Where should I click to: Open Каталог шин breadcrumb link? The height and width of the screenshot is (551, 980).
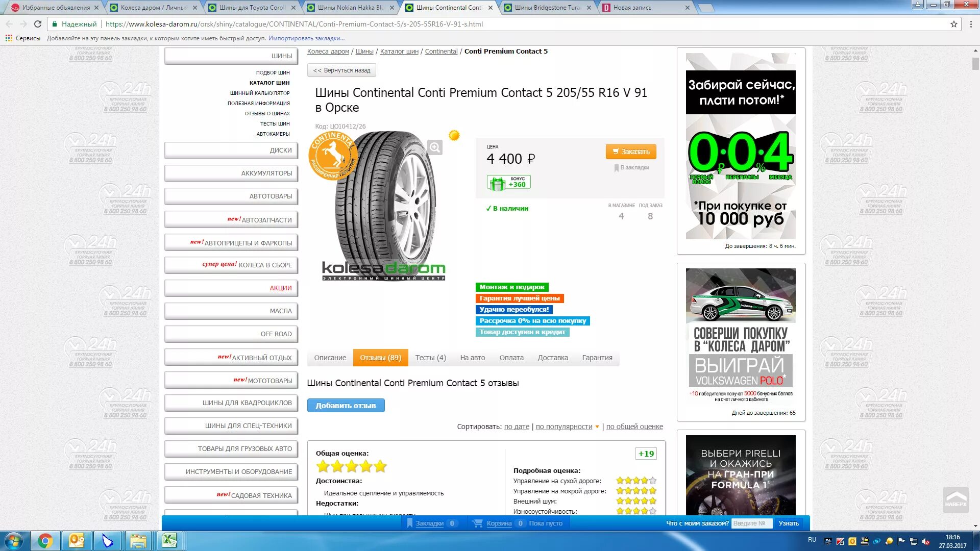coord(399,52)
